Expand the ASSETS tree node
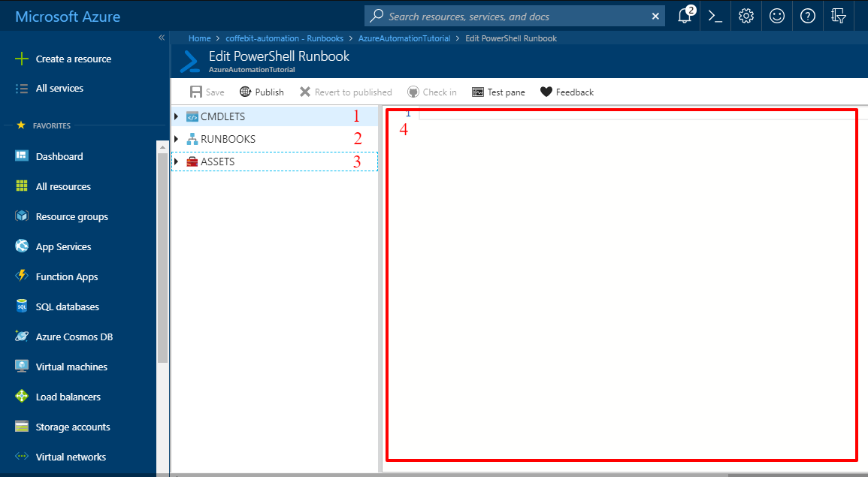Screen dimensions: 868x477 (176, 161)
